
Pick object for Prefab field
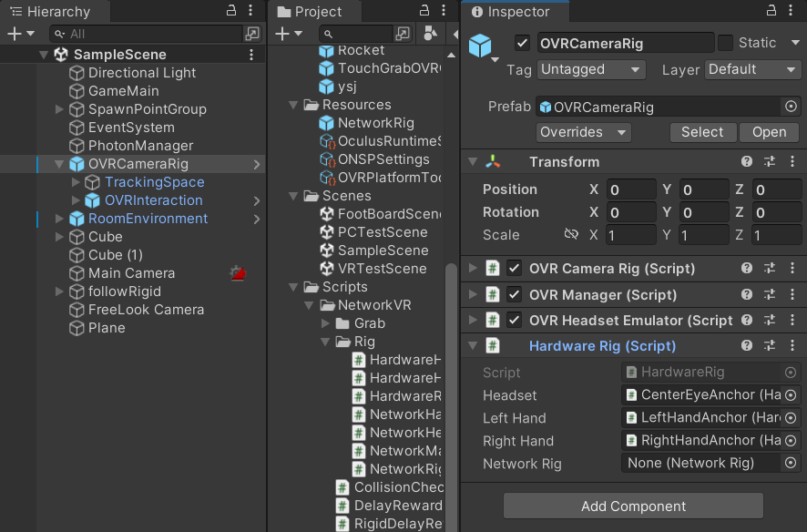tap(791, 107)
